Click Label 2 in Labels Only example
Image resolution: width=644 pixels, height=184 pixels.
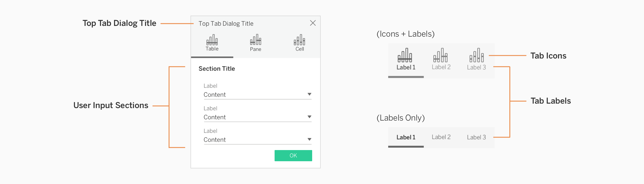(x=441, y=137)
